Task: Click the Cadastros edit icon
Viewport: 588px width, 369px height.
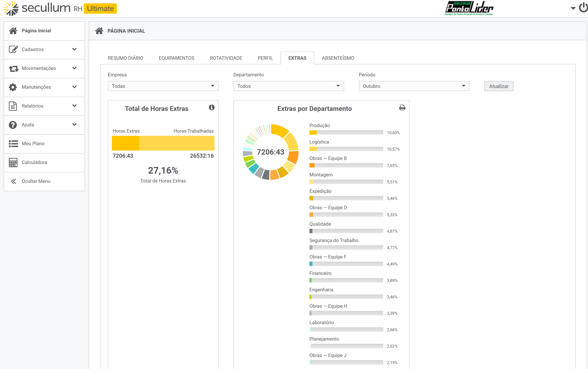Action: (13, 49)
